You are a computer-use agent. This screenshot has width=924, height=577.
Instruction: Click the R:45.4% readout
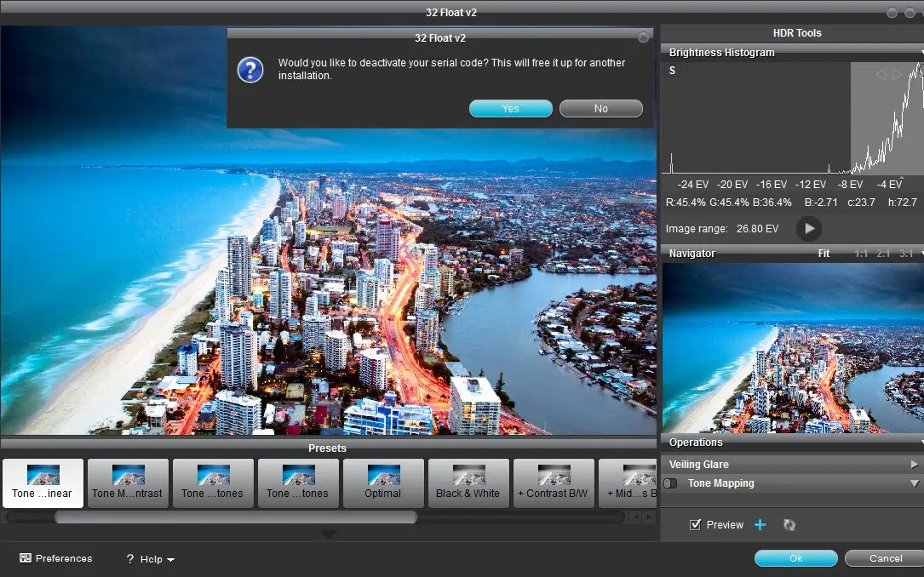pos(686,202)
